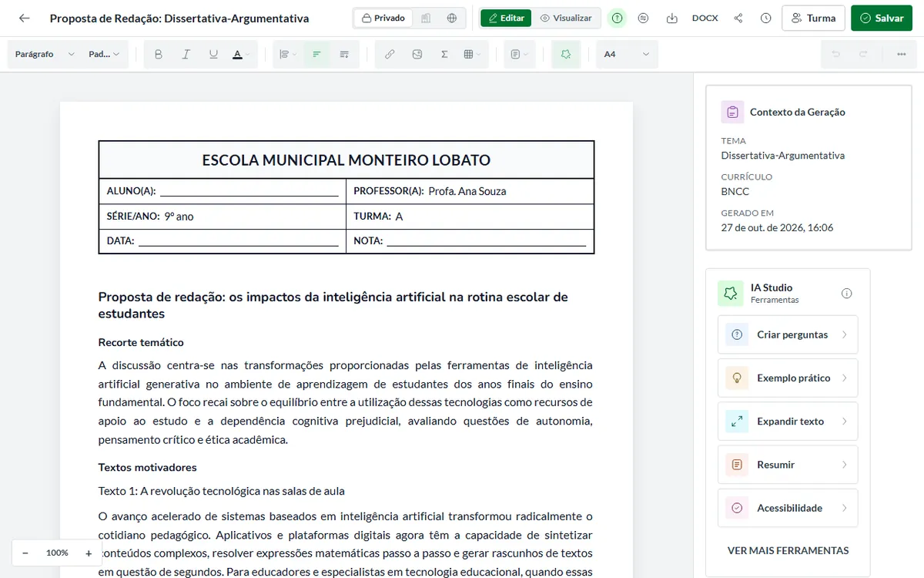Click the Contexto da Geração clipboard icon

pos(732,112)
